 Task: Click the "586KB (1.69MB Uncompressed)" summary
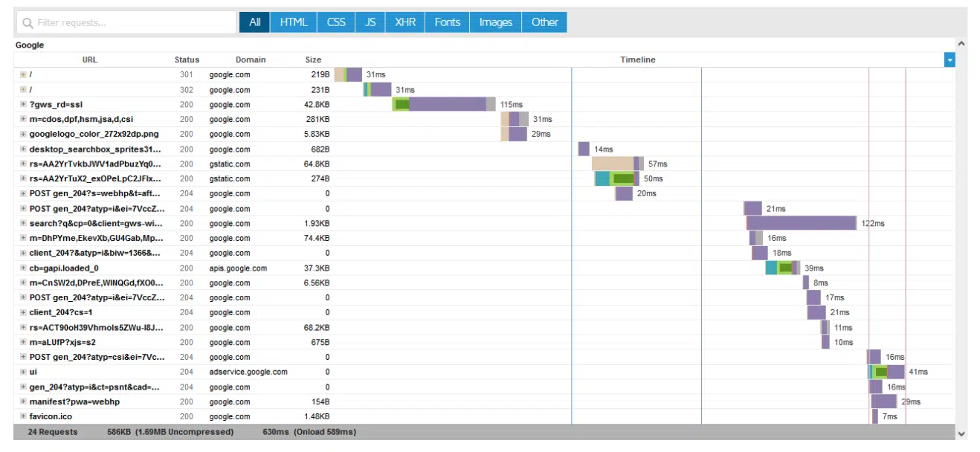click(x=170, y=432)
